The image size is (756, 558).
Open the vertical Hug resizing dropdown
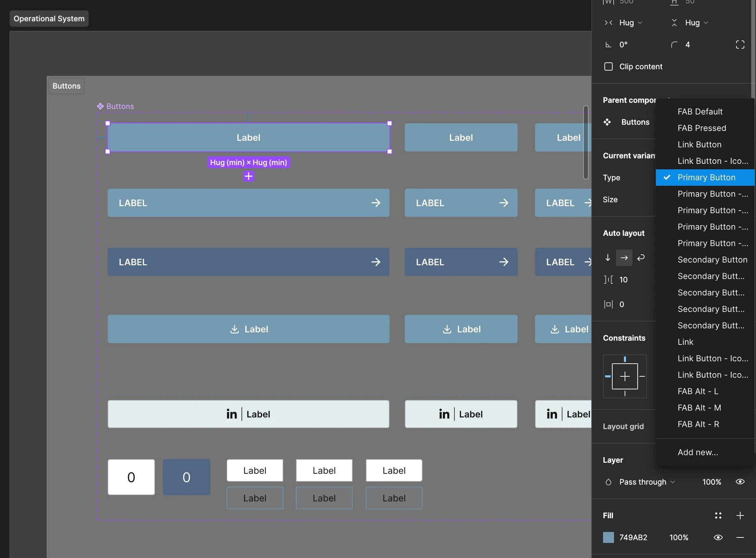696,23
